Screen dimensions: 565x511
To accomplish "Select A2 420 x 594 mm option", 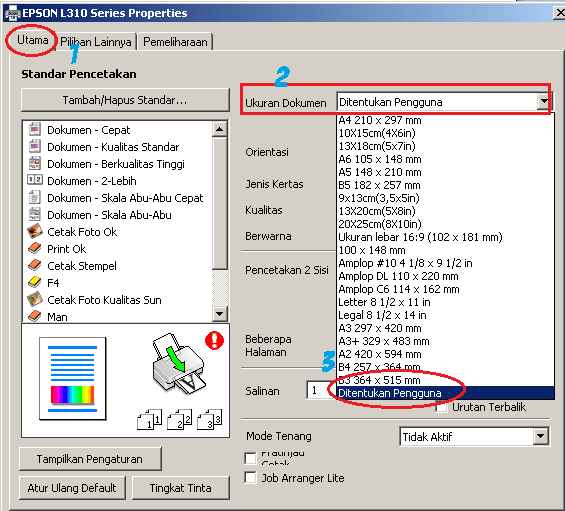I will (445, 354).
